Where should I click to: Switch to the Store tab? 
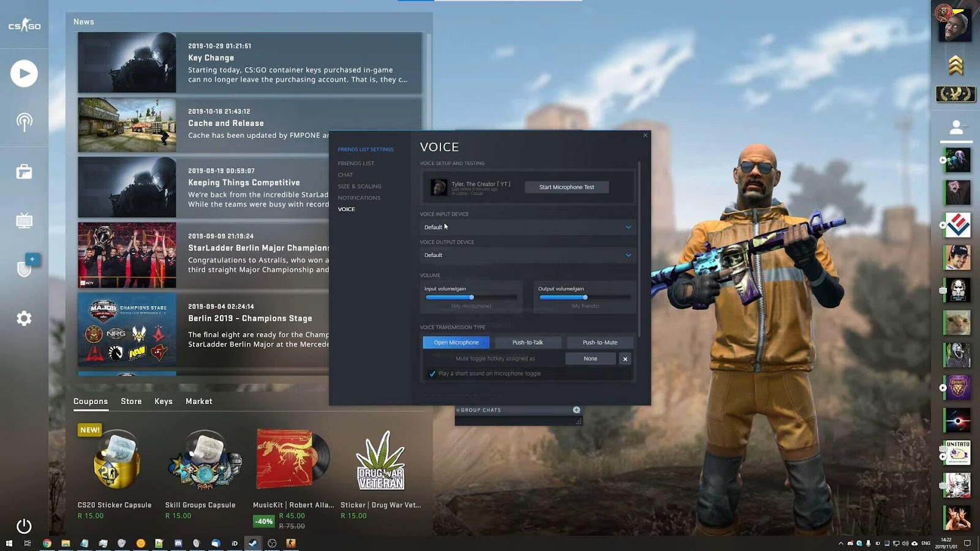[x=131, y=402]
